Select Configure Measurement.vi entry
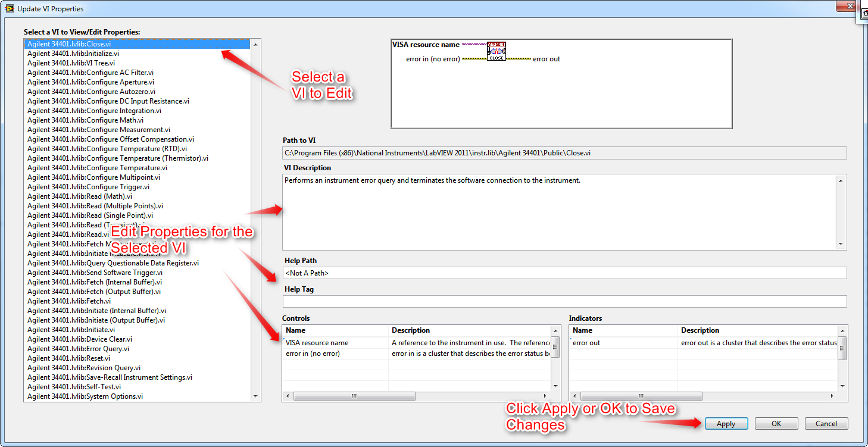The height and width of the screenshot is (447, 868). tap(138, 130)
